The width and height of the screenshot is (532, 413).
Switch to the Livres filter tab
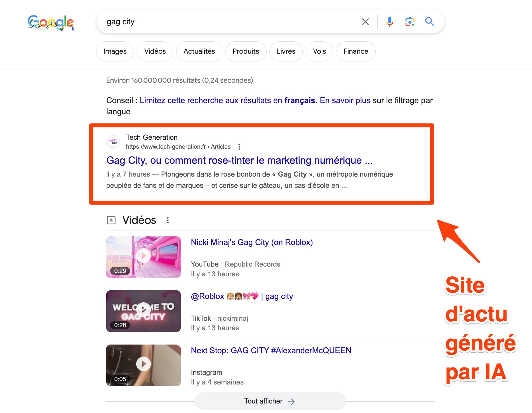click(286, 51)
